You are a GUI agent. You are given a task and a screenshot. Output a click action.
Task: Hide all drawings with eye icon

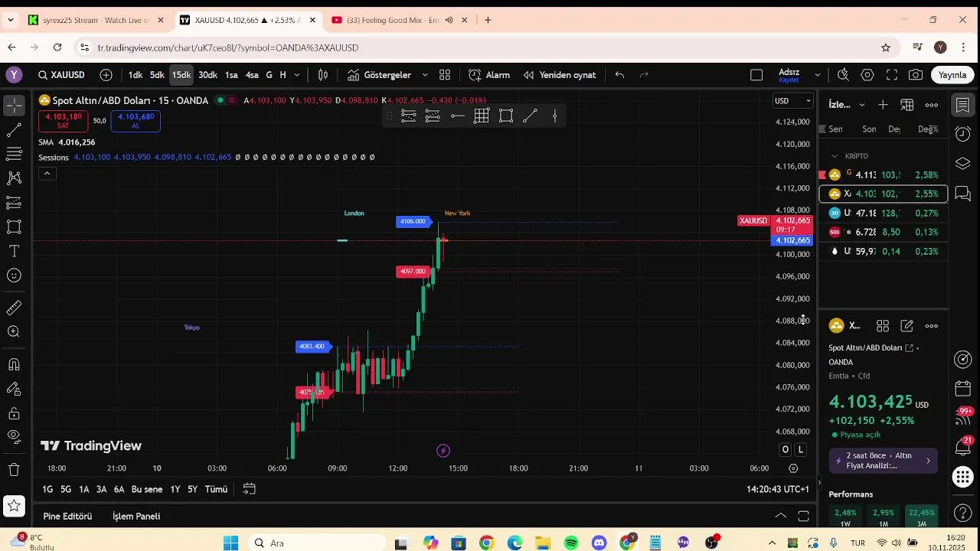14,437
